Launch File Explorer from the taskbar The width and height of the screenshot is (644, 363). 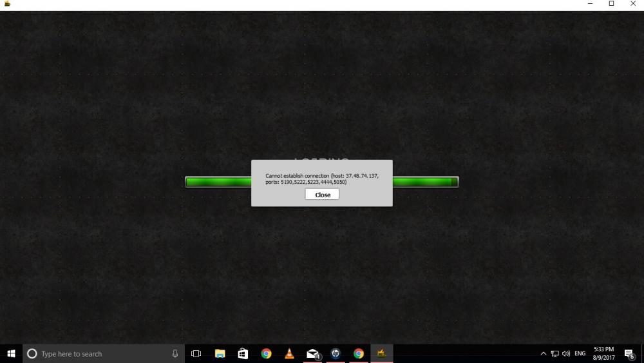pos(220,353)
